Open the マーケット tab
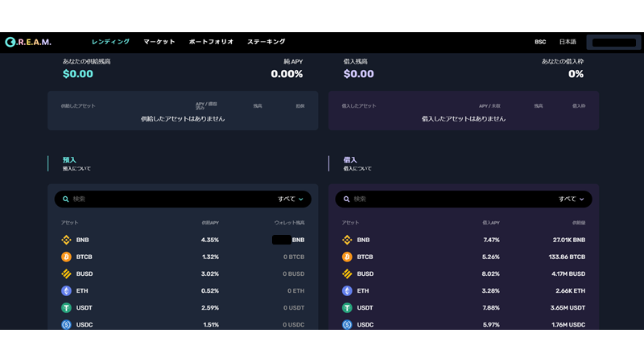Image resolution: width=644 pixels, height=362 pixels. (x=159, y=42)
